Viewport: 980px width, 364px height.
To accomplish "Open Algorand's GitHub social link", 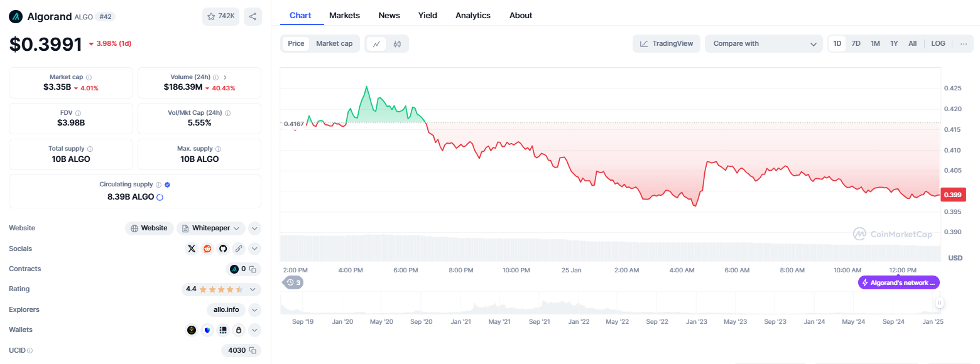I will tap(222, 249).
